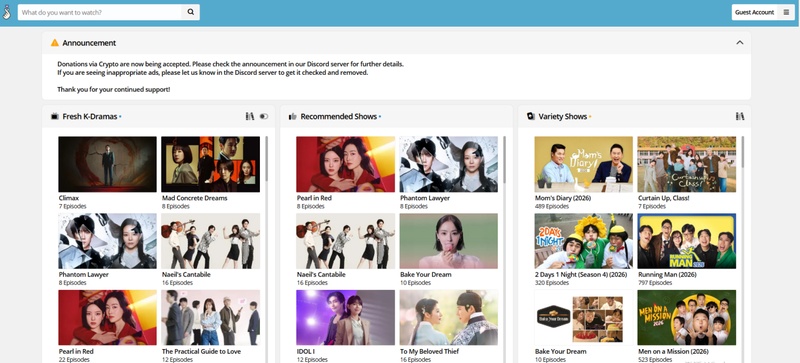Open Pearl in Red poster in Fresh K-Dramas
800x363 pixels.
pyautogui.click(x=107, y=318)
